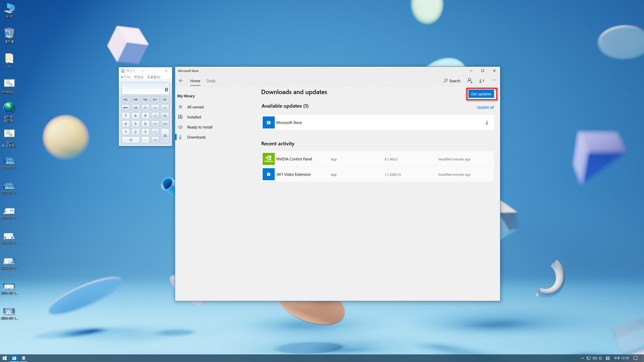This screenshot has height=362, width=644.
Task: Select the 내 PC desktop icon
Action: [9, 10]
